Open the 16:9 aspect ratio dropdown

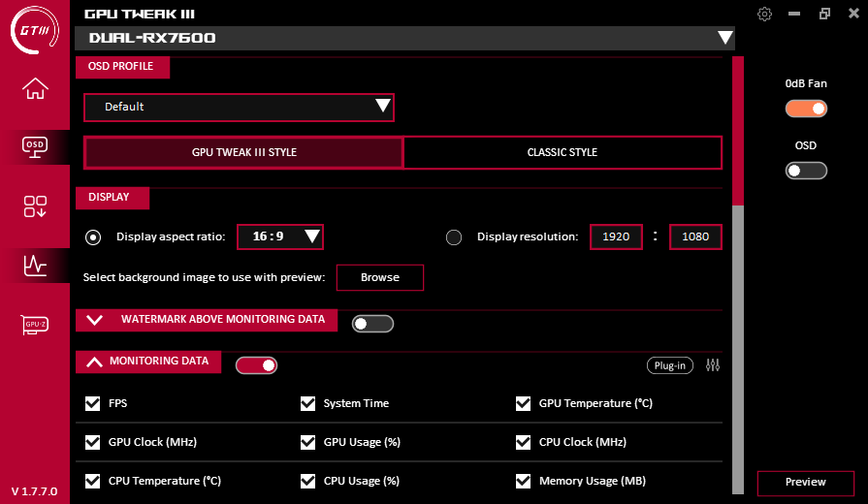[280, 236]
